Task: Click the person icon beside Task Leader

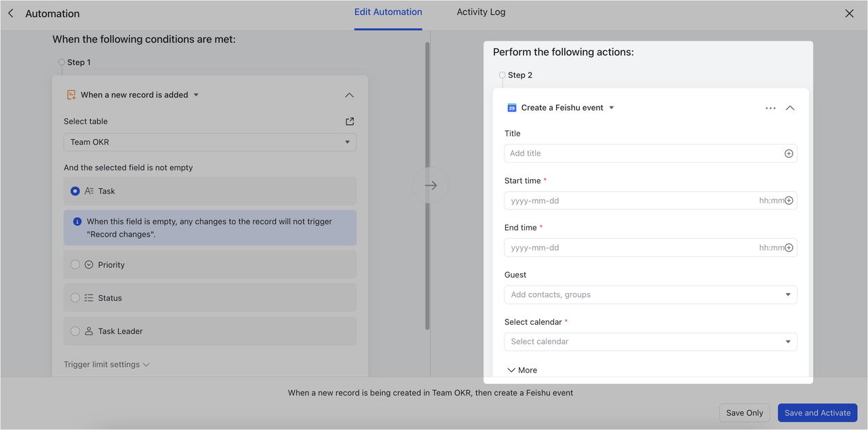Action: [x=89, y=331]
